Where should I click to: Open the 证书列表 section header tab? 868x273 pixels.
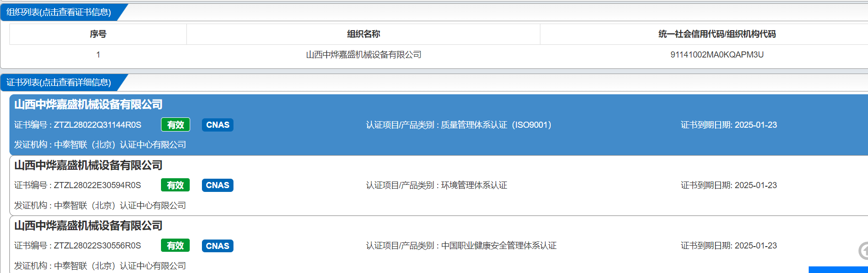point(59,83)
